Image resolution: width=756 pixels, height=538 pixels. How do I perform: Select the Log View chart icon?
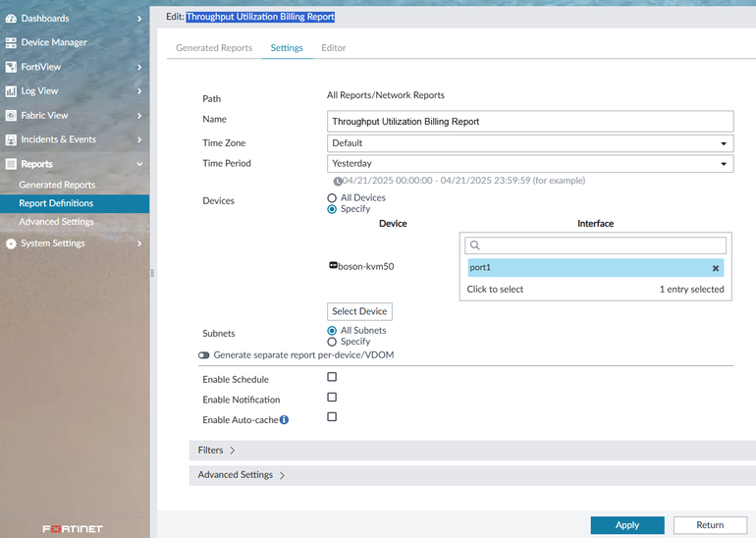pos(11,91)
